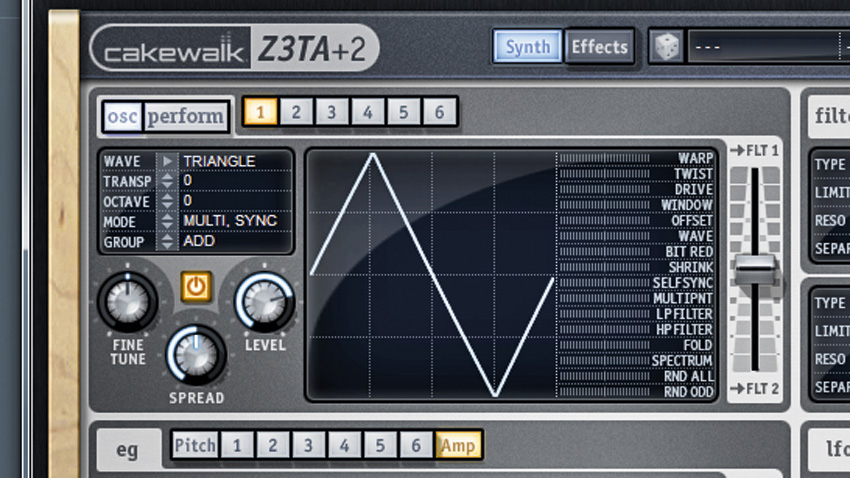Switch to the Effects page

click(599, 47)
